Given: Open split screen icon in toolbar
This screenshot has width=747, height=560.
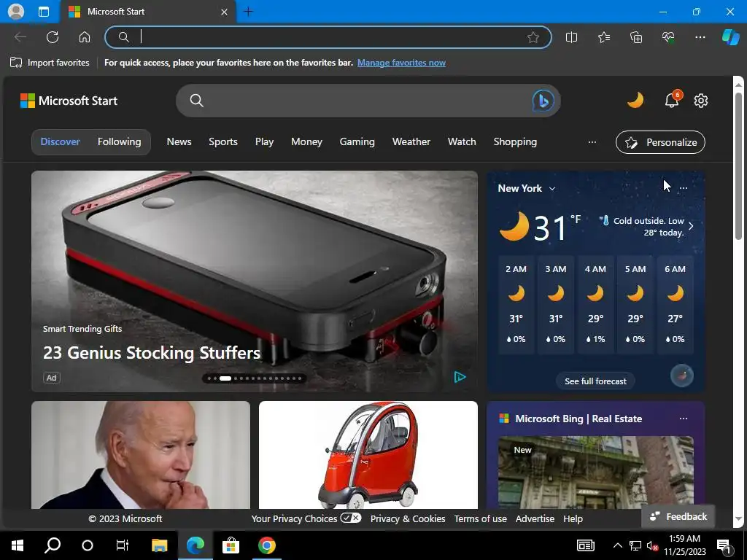Looking at the screenshot, I should coord(571,37).
